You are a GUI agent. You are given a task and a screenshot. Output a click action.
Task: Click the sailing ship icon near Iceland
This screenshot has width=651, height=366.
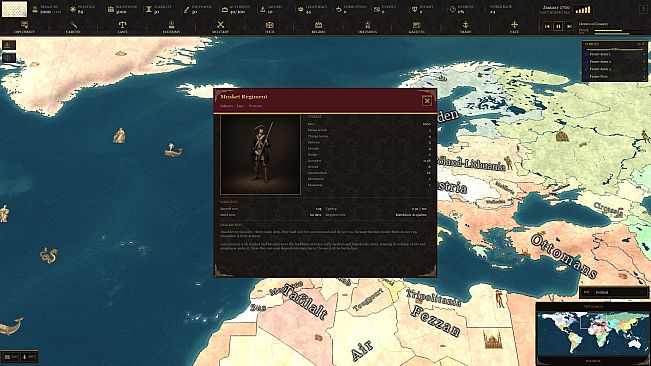coord(173,150)
